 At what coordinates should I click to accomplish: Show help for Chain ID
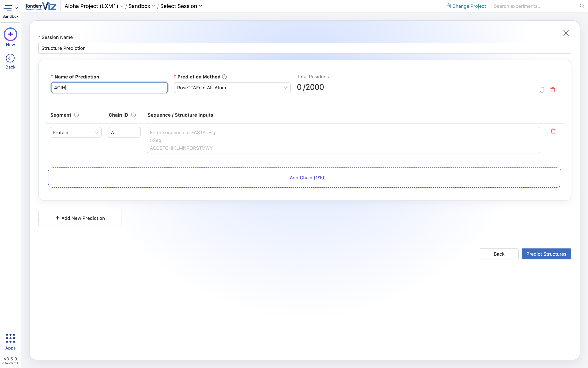click(133, 115)
